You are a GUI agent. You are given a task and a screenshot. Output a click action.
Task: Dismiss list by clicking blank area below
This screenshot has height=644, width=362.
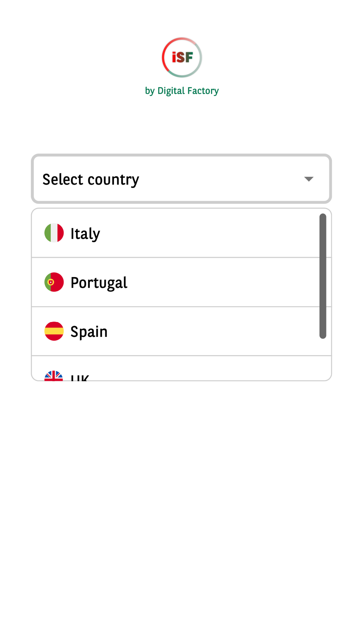181,507
